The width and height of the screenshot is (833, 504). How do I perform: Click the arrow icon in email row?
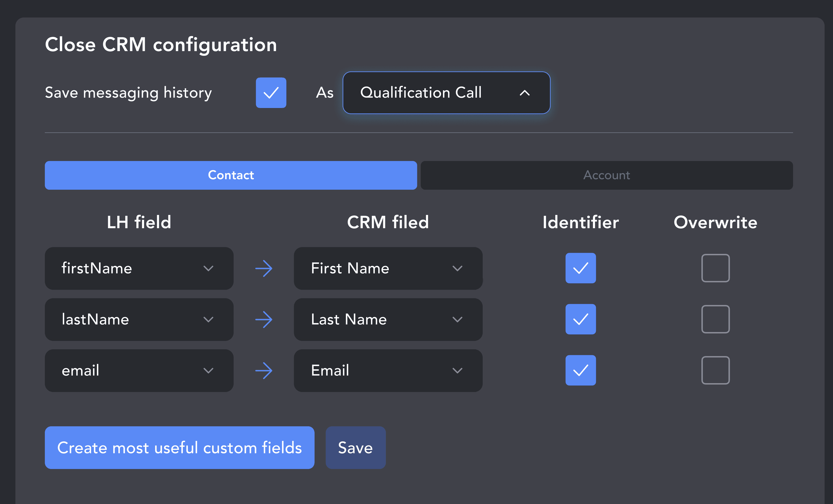pos(264,370)
